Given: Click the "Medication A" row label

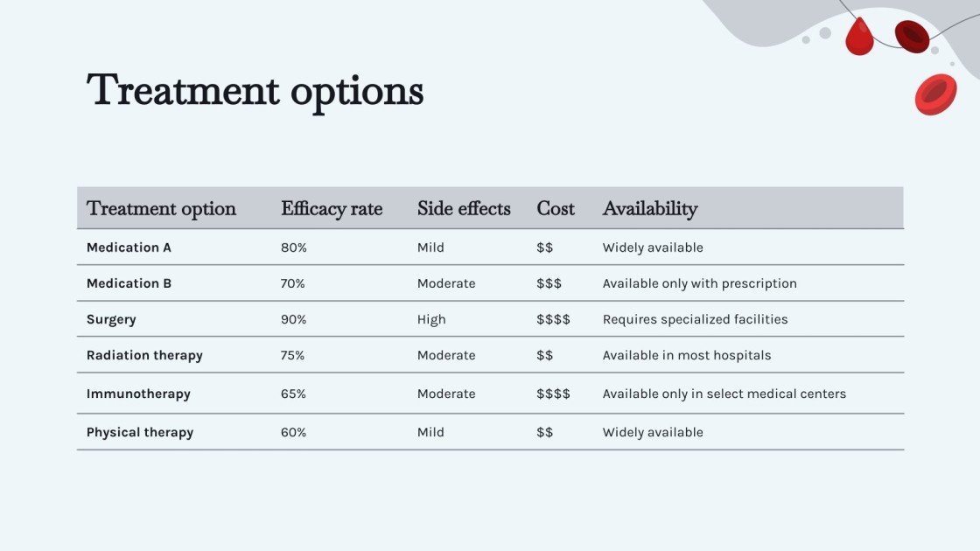Looking at the screenshot, I should pos(129,248).
